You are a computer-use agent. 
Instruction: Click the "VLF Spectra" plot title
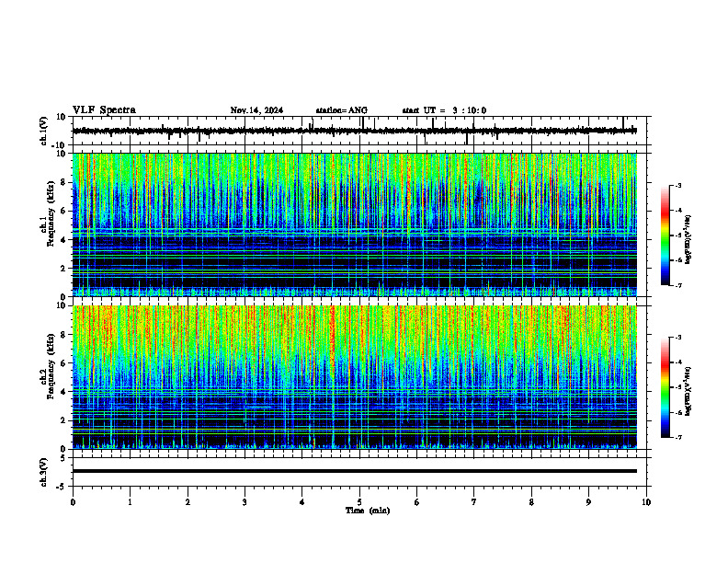click(104, 110)
